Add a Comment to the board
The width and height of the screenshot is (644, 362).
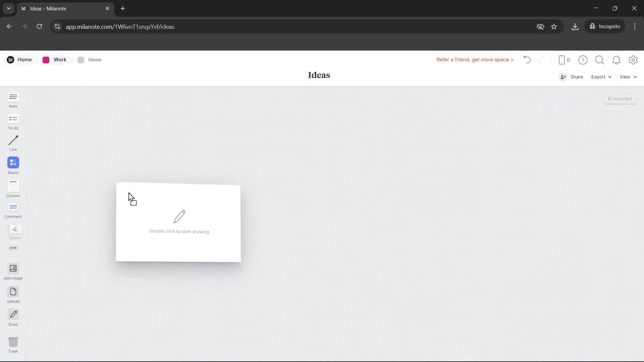click(x=13, y=210)
